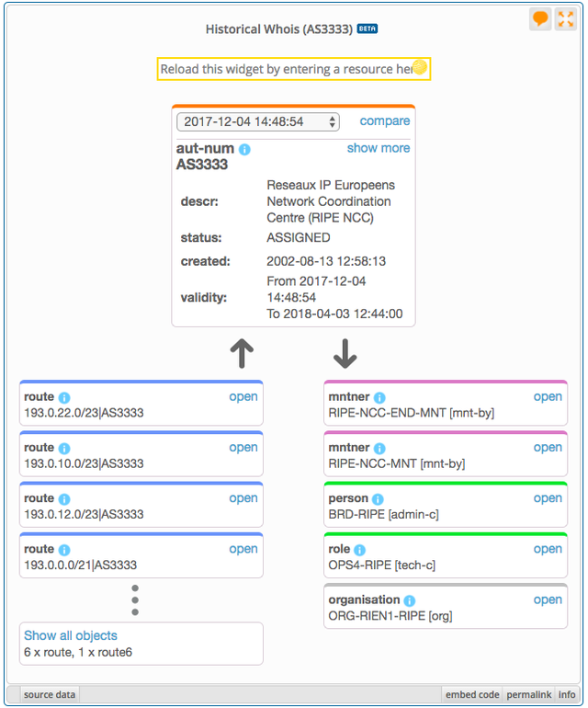This screenshot has height=708, width=588.
Task: Open mntner RIPE-NCC-END-MNT
Action: coord(548,396)
